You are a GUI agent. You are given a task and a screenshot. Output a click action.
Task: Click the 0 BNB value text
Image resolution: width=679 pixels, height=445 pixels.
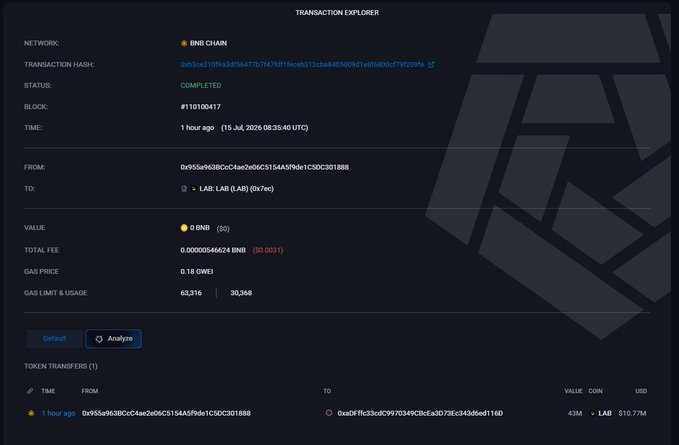[x=200, y=228]
